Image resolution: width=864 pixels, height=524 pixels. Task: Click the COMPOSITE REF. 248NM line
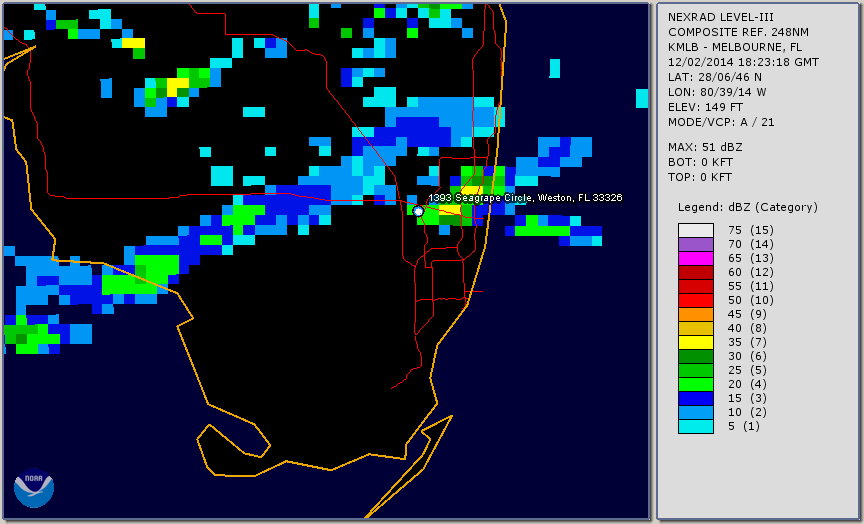click(x=738, y=32)
